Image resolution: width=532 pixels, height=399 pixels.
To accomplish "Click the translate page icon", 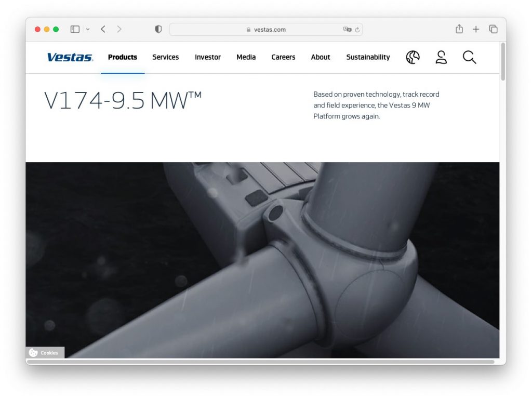I will 347,30.
